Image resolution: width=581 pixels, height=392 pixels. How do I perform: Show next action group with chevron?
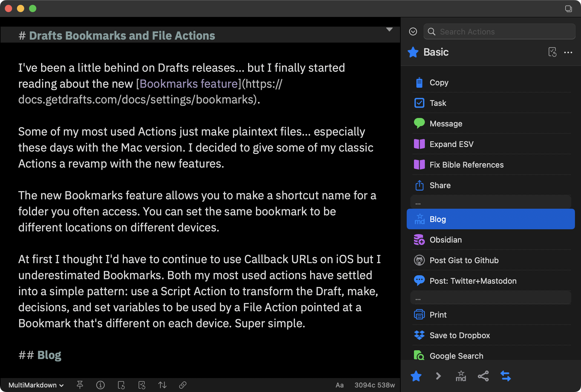click(x=438, y=376)
